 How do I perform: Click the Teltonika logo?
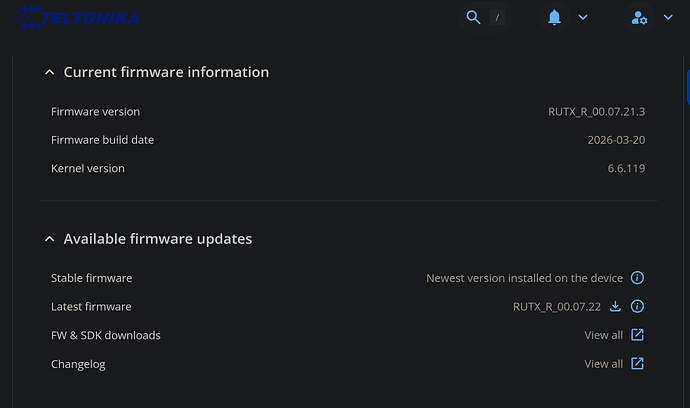click(x=80, y=18)
